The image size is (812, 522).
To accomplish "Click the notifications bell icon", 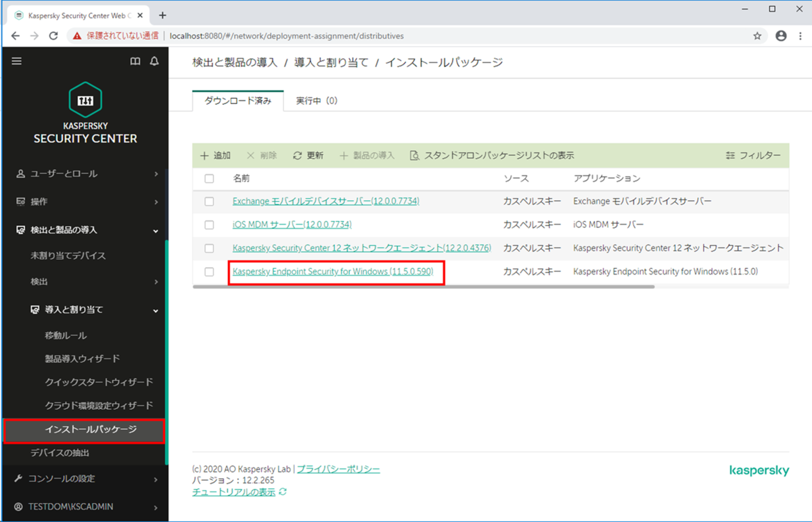I will [154, 61].
